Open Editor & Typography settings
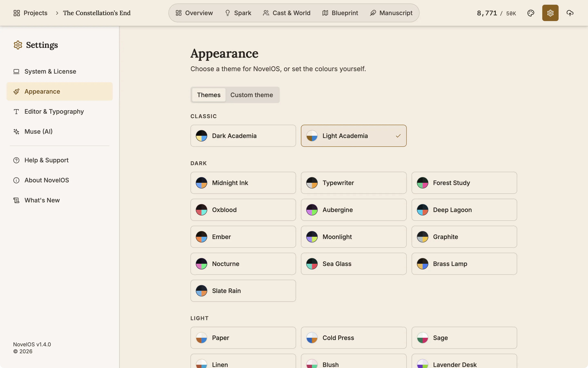This screenshot has height=368, width=588. coord(60,111)
